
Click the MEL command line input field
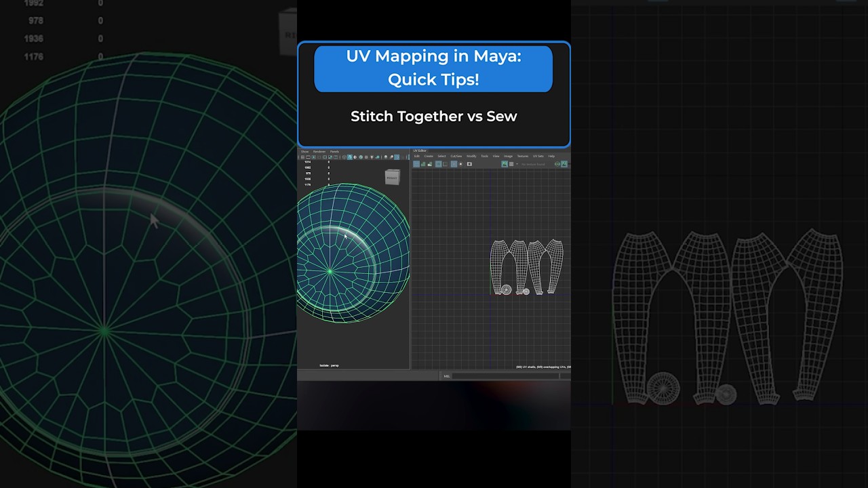[x=506, y=375]
